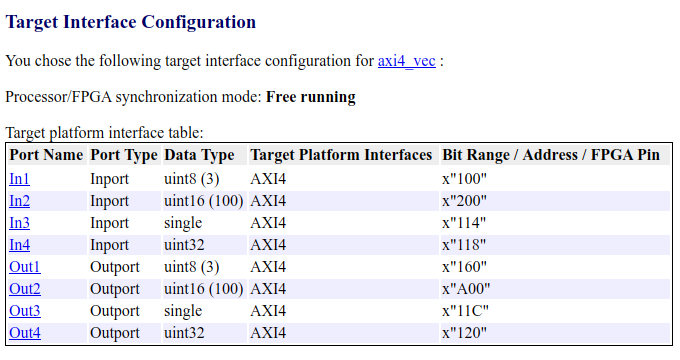Select the Target Interface Configuration heading

click(x=131, y=22)
